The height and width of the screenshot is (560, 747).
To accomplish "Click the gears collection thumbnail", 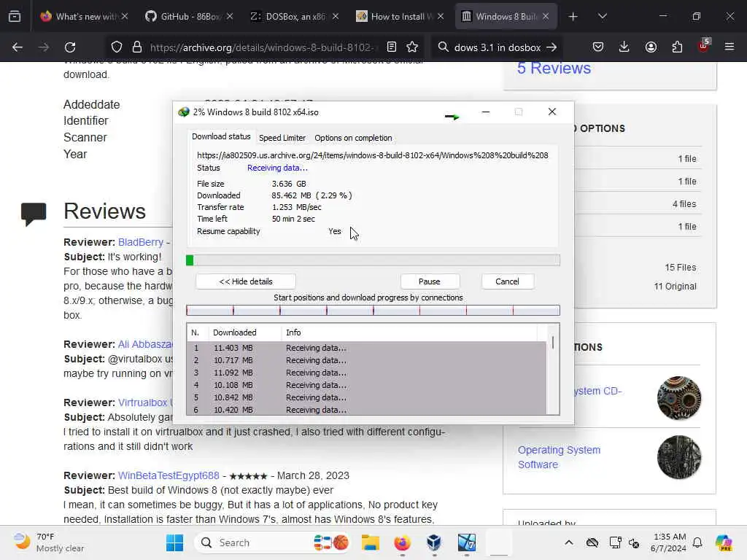I will 679,398.
